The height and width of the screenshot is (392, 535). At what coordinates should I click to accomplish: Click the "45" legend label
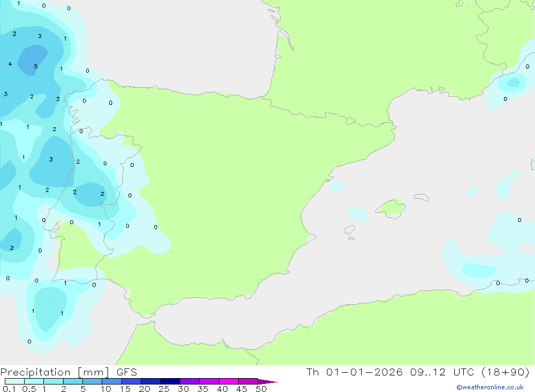pos(242,389)
